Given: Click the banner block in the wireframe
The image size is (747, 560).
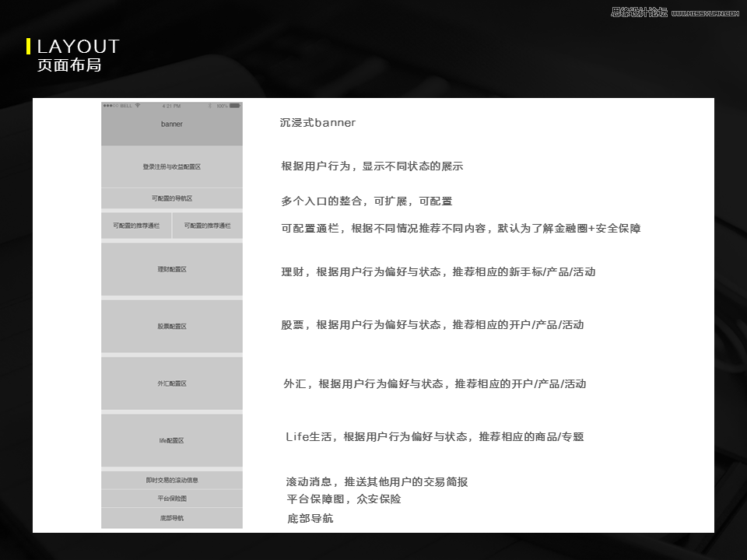Looking at the screenshot, I should (x=171, y=124).
